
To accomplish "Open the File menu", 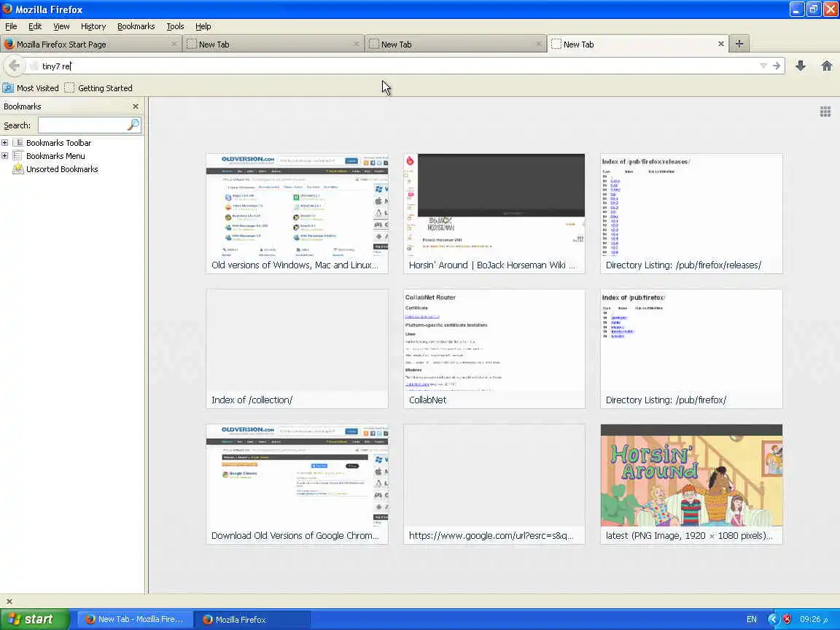I will click(x=11, y=26).
